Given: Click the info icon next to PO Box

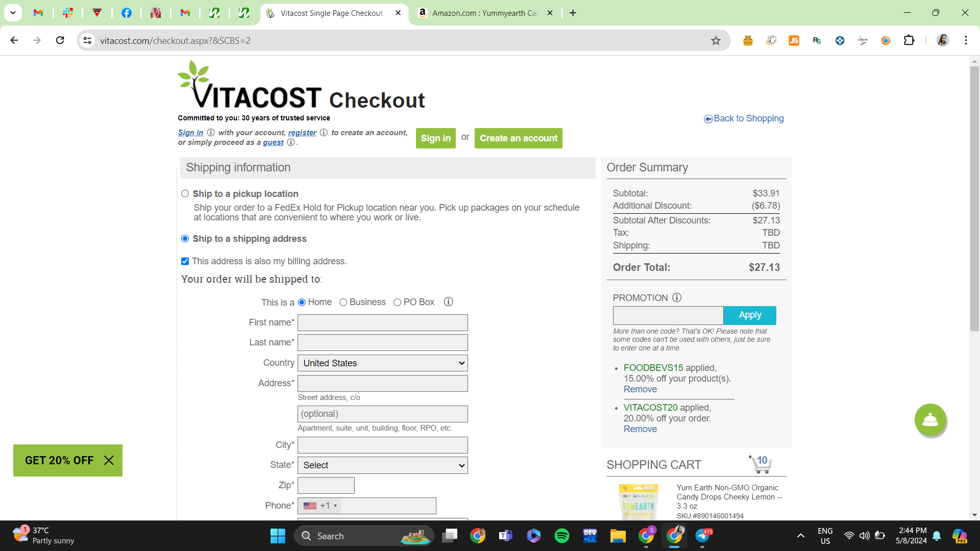Looking at the screenshot, I should (449, 302).
